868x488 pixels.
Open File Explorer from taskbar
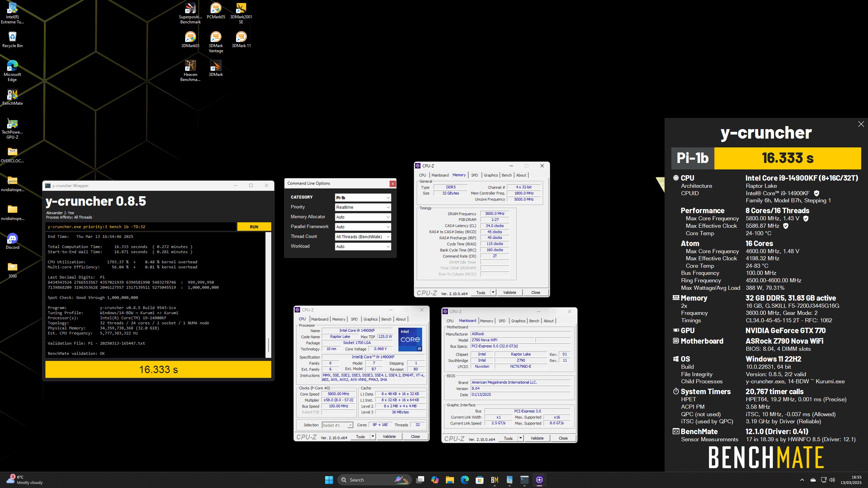click(450, 480)
